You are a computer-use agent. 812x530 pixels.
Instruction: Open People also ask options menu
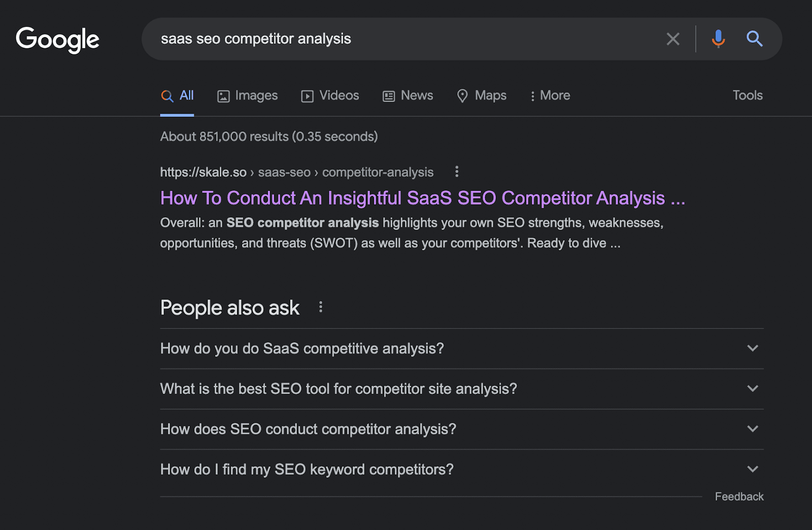point(321,307)
